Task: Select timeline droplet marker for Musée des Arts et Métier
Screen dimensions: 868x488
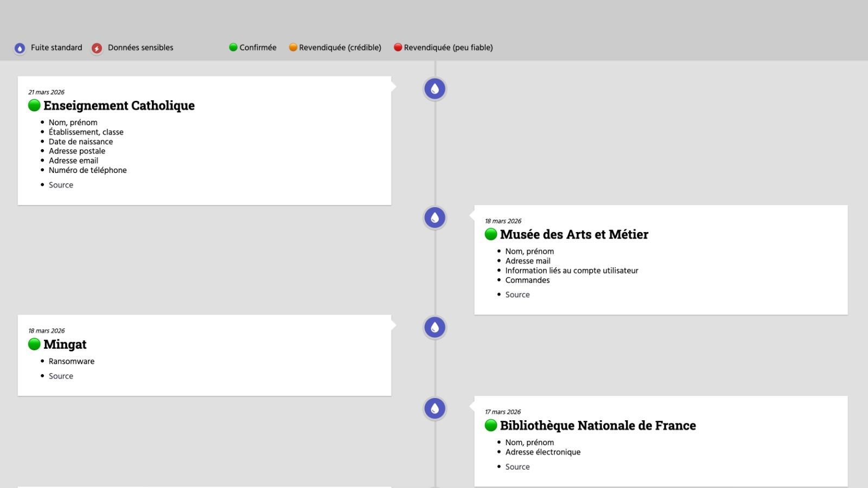Action: coord(435,218)
